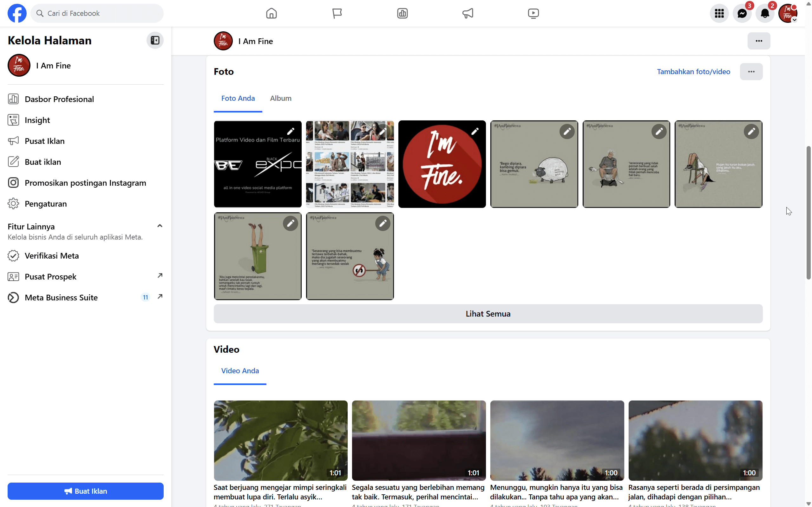Edit the I'm Fine logo photo with pencil icon
The image size is (812, 507).
click(x=475, y=131)
